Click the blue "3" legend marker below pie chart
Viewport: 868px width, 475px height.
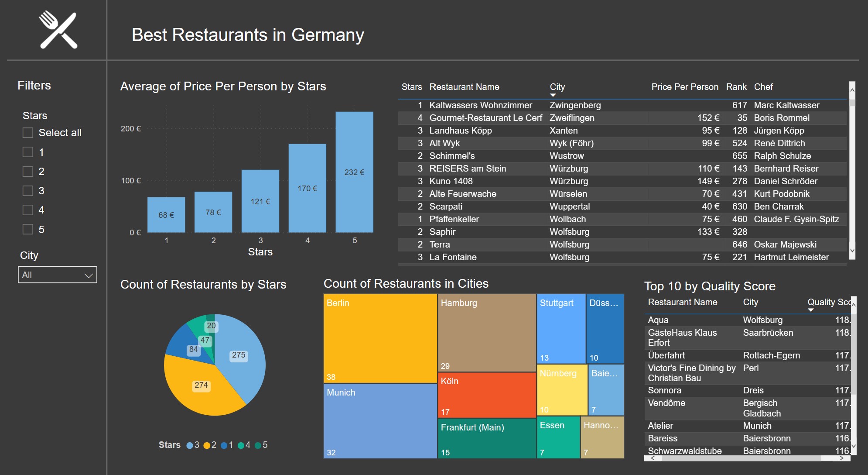(x=190, y=445)
